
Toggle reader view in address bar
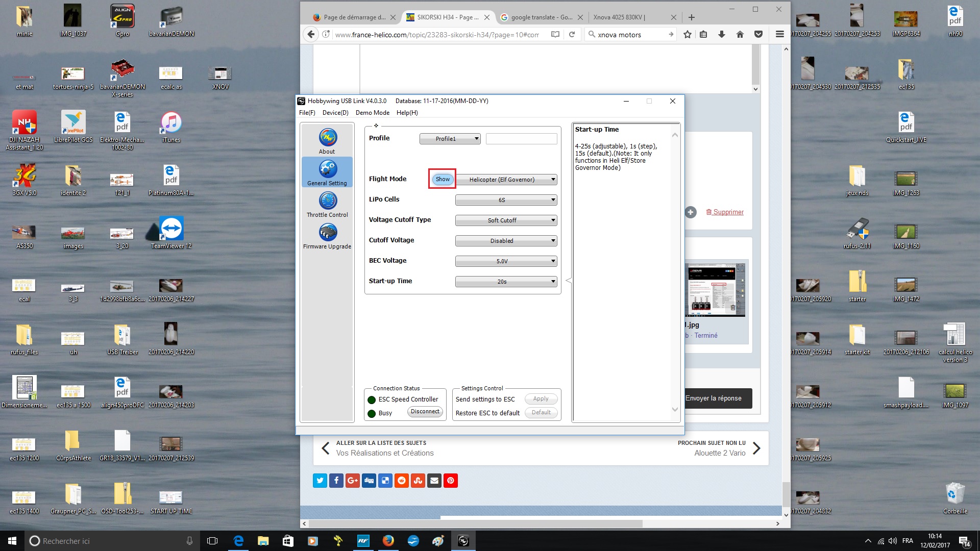(555, 35)
